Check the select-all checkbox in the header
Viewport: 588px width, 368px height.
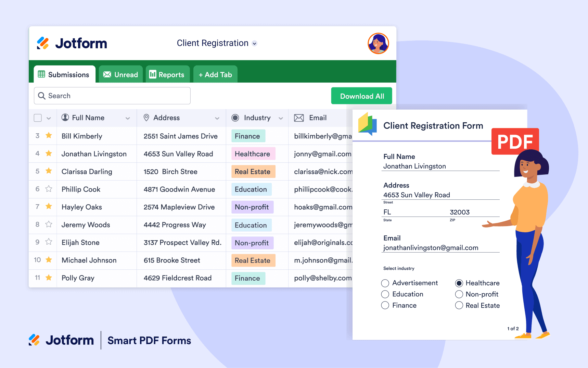pyautogui.click(x=37, y=118)
